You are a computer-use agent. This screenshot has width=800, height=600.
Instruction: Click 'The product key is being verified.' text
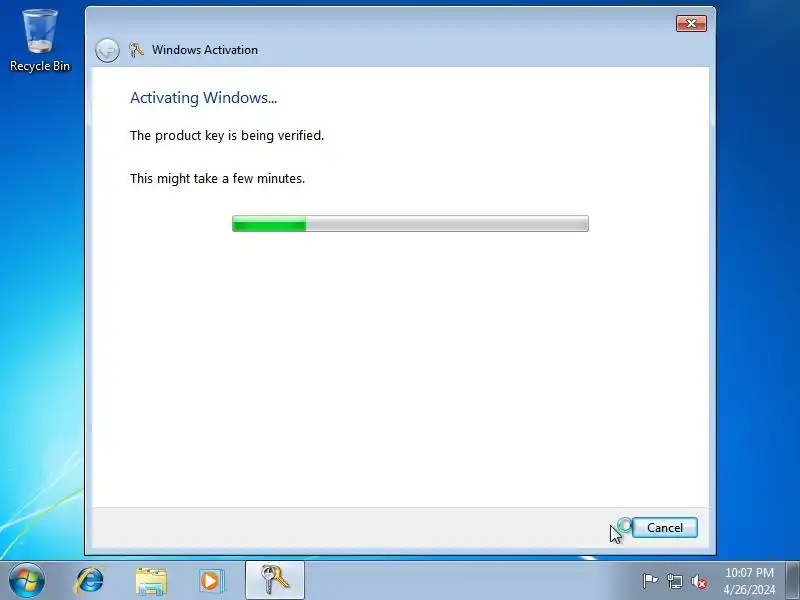pyautogui.click(x=227, y=136)
